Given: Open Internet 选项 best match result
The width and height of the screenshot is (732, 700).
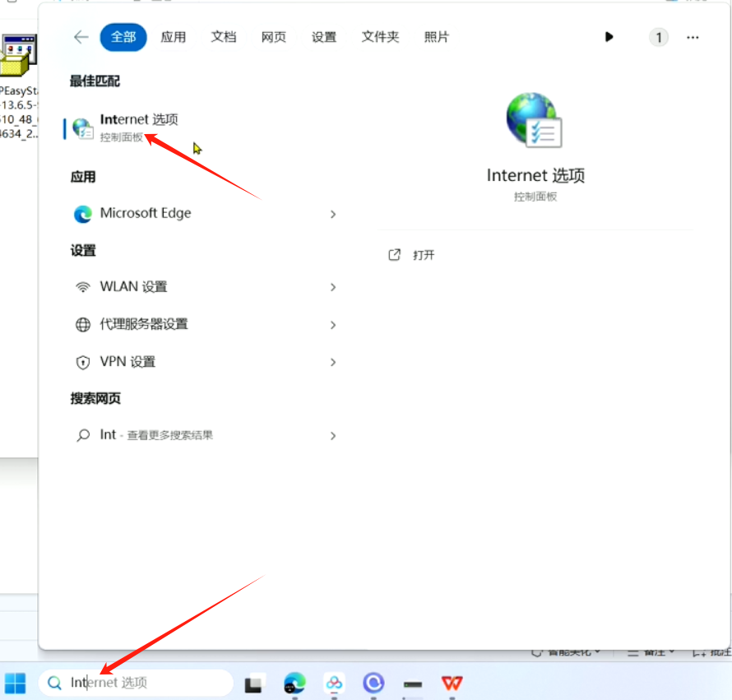Looking at the screenshot, I should click(x=202, y=127).
